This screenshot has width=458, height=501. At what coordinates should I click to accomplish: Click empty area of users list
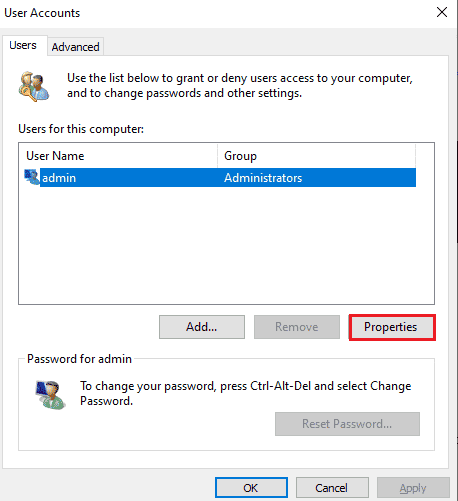(226, 245)
